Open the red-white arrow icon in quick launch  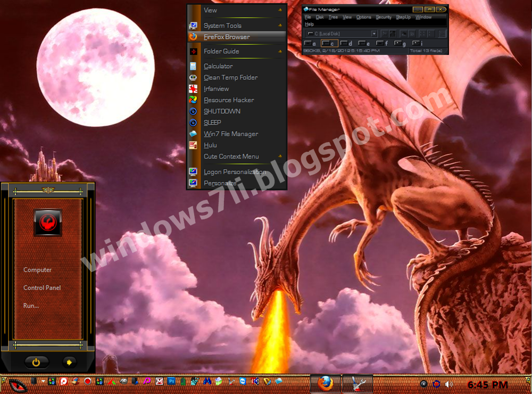coord(64,381)
